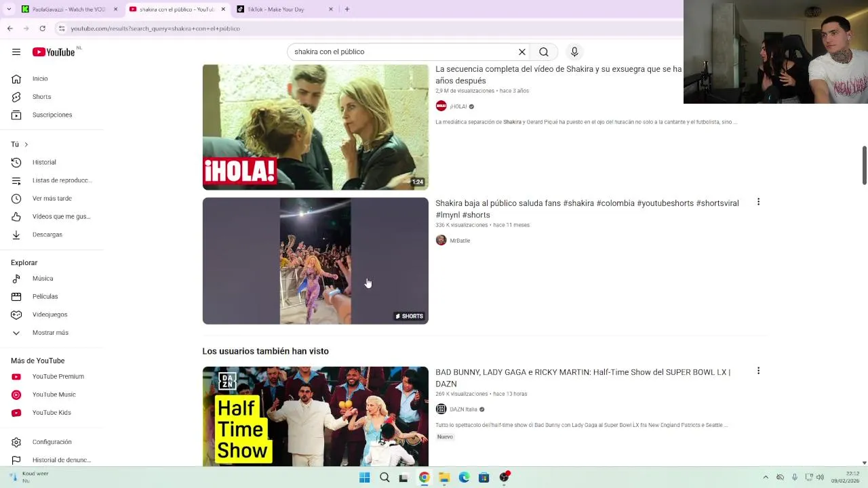
Task: Click the magnifying glass search button
Action: click(x=544, y=52)
